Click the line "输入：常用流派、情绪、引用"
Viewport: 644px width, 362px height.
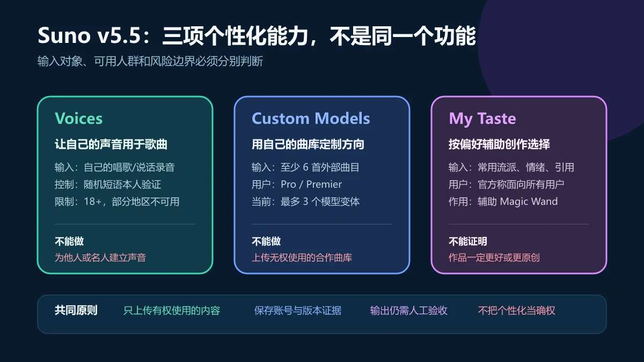pyautogui.click(x=511, y=167)
